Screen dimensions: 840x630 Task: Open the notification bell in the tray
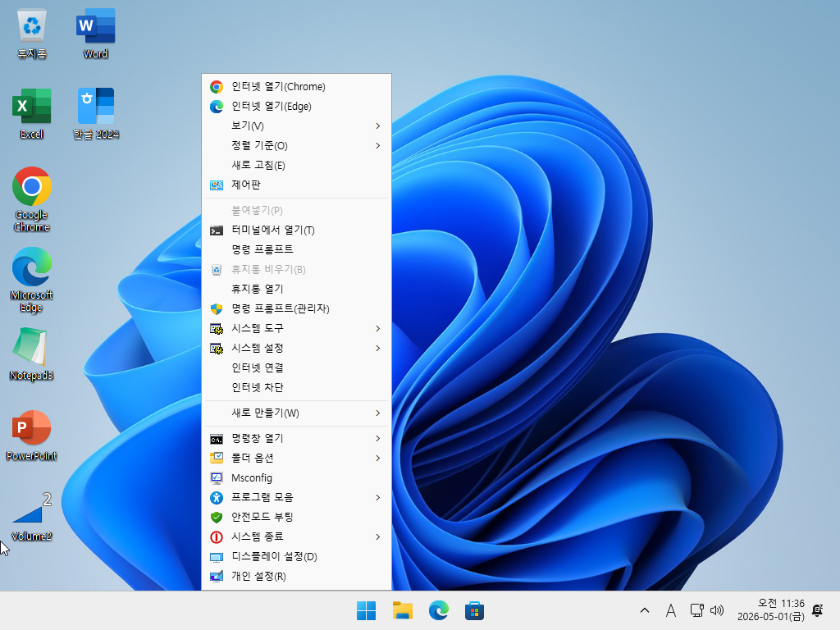[x=818, y=610]
